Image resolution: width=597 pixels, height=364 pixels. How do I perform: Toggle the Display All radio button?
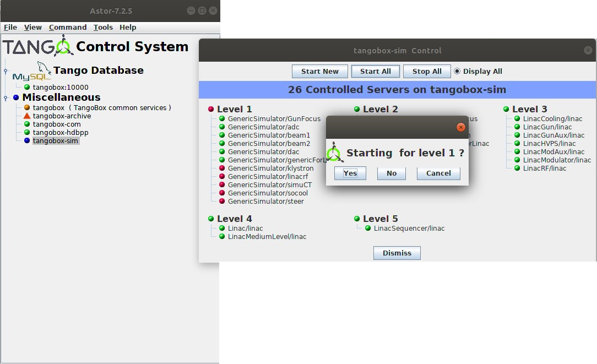[x=457, y=71]
